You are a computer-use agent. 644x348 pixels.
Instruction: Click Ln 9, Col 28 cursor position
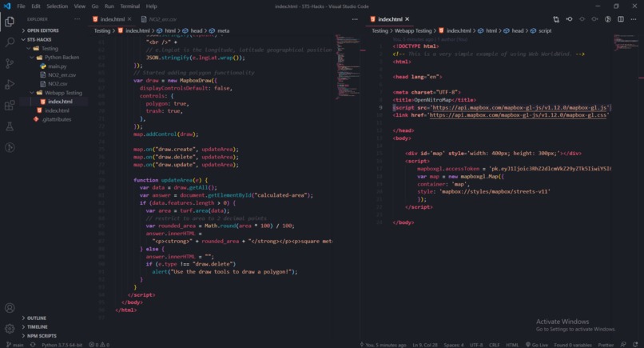click(425, 345)
